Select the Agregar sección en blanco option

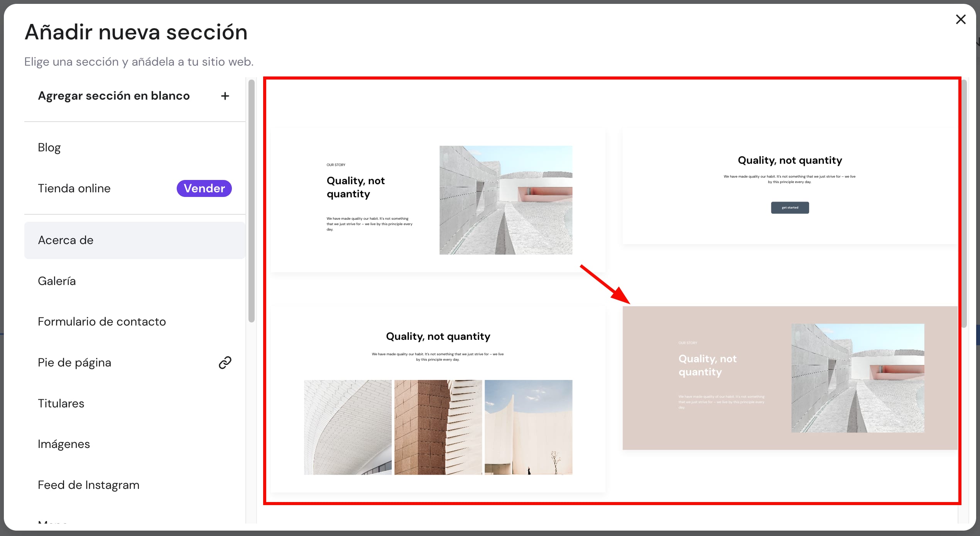114,96
